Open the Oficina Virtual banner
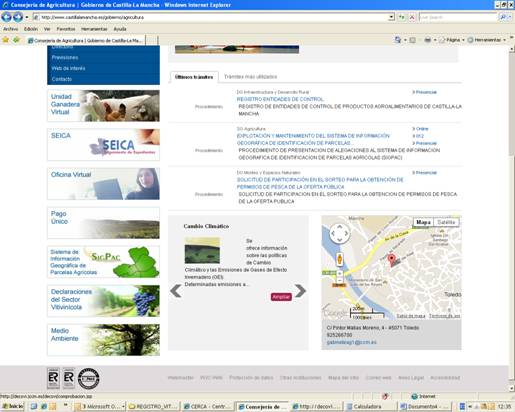Screen dimensions: 515x412 pos(103,184)
